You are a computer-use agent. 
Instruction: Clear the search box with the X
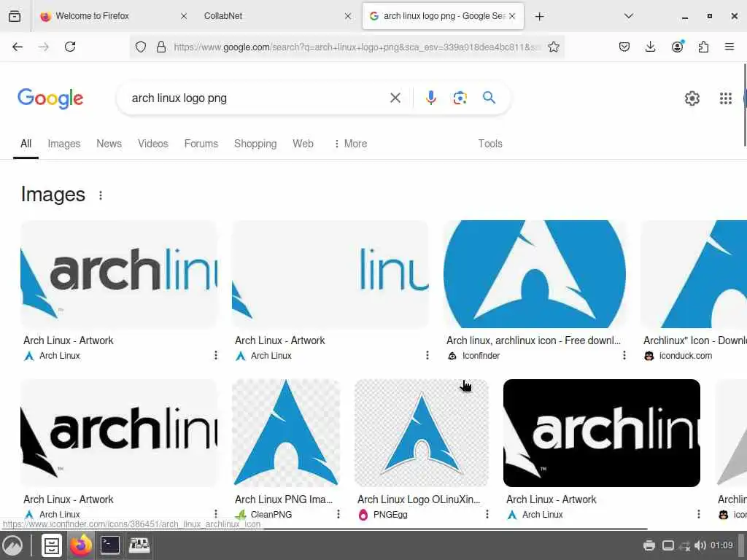coord(395,98)
